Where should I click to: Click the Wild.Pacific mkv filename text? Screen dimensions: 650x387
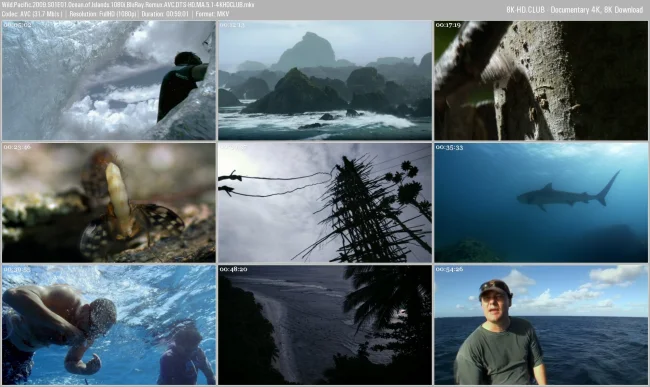(128, 5)
